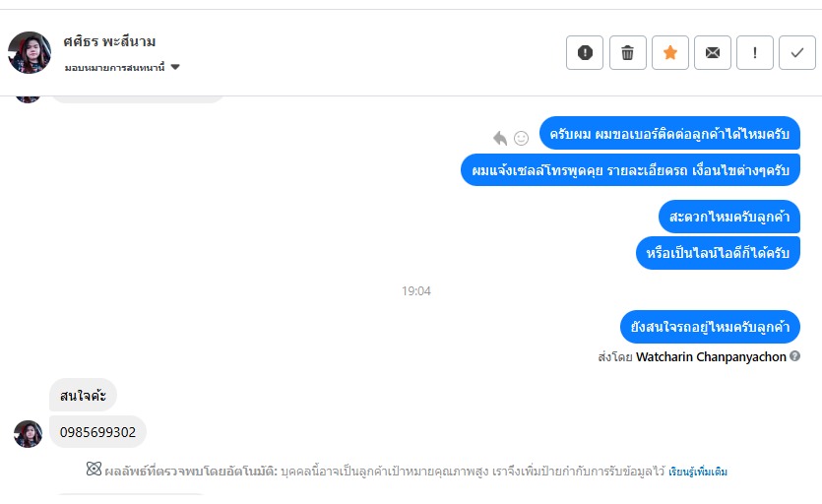Click the exclamation mark follow-up button
Image resolution: width=822 pixels, height=504 pixels.
pos(755,53)
